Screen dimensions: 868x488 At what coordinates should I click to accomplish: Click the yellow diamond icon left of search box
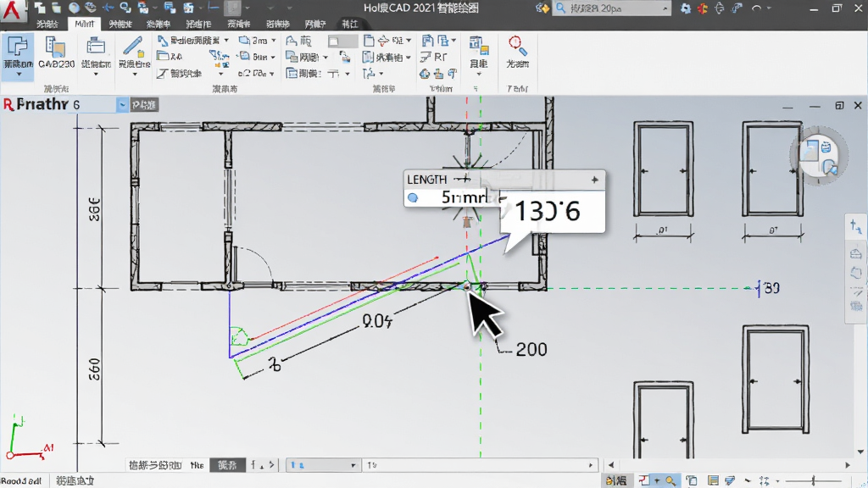542,8
